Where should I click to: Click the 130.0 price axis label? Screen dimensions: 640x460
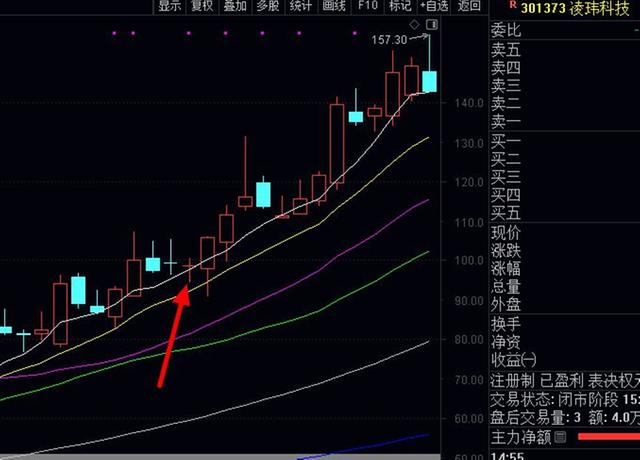[469, 143]
